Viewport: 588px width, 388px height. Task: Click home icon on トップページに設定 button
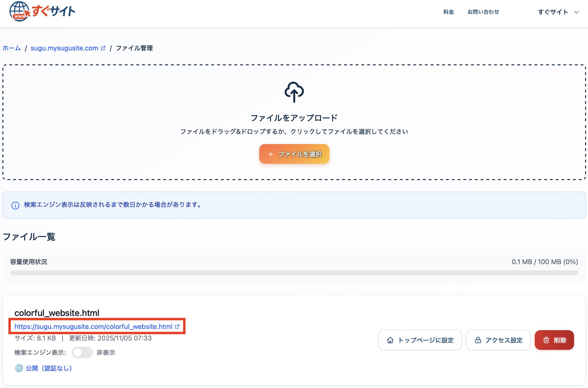(390, 340)
